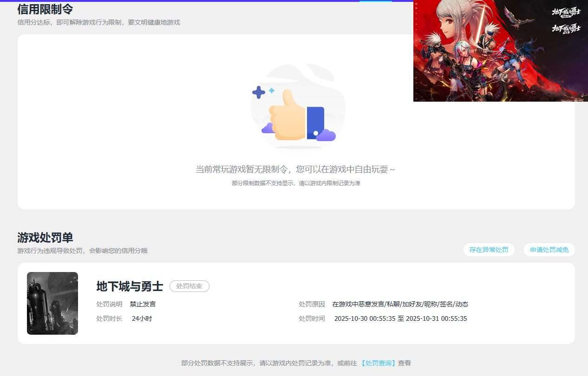This screenshot has height=376, width=588.
Task: Click the 游戏处罚单 heading
Action: [45, 238]
